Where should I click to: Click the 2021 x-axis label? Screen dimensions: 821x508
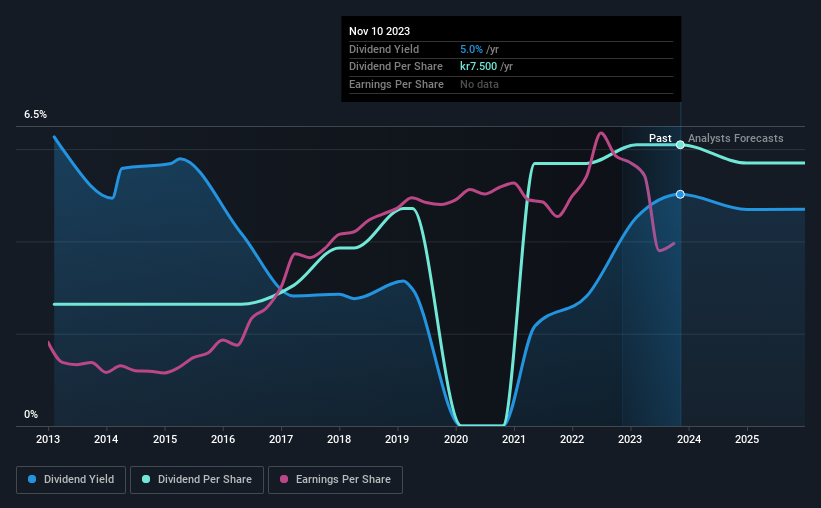coord(514,439)
